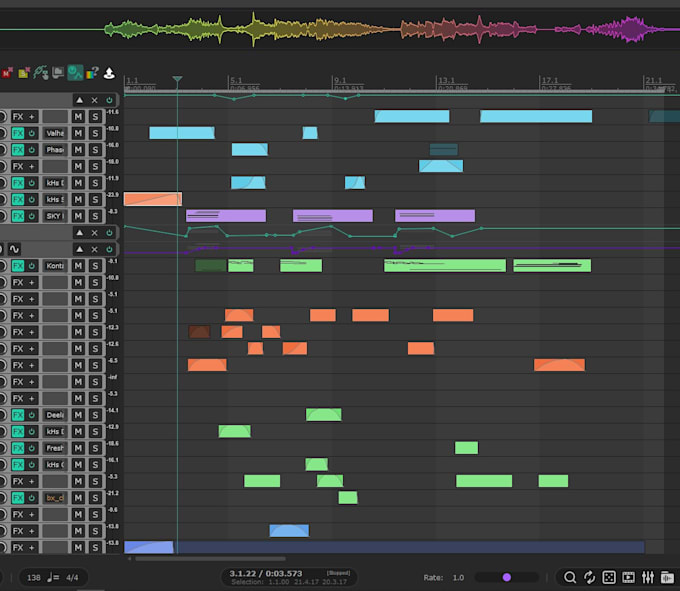Viewport: 680px width, 591px height.
Task: Bypass envelope lane above the -11.6 track
Action: pos(109,100)
